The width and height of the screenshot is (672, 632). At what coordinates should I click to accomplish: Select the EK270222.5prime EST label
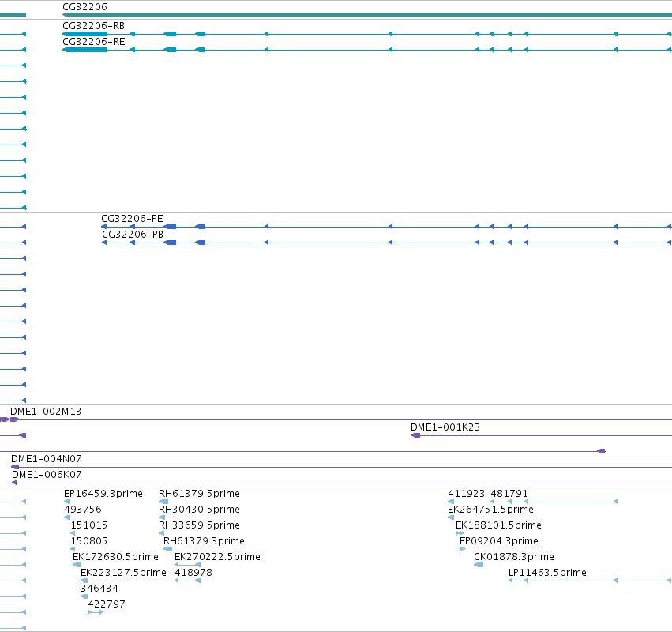(x=217, y=557)
